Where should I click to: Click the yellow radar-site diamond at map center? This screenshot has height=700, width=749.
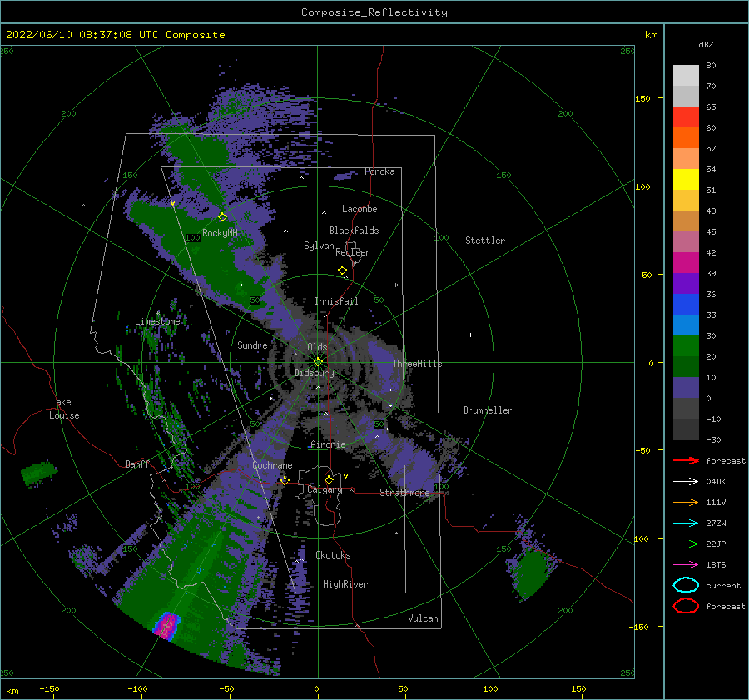click(318, 362)
